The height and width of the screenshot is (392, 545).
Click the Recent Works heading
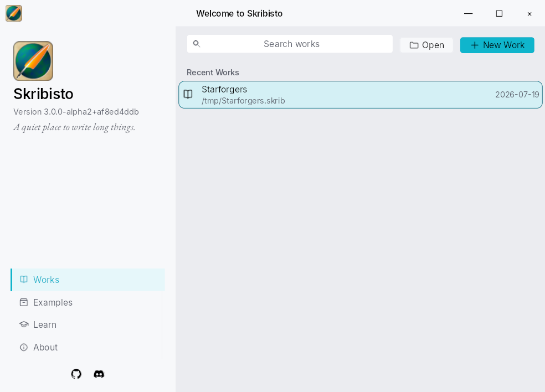213,73
